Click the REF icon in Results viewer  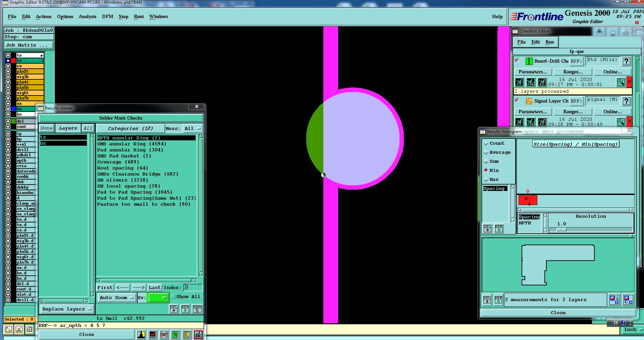[185, 309]
